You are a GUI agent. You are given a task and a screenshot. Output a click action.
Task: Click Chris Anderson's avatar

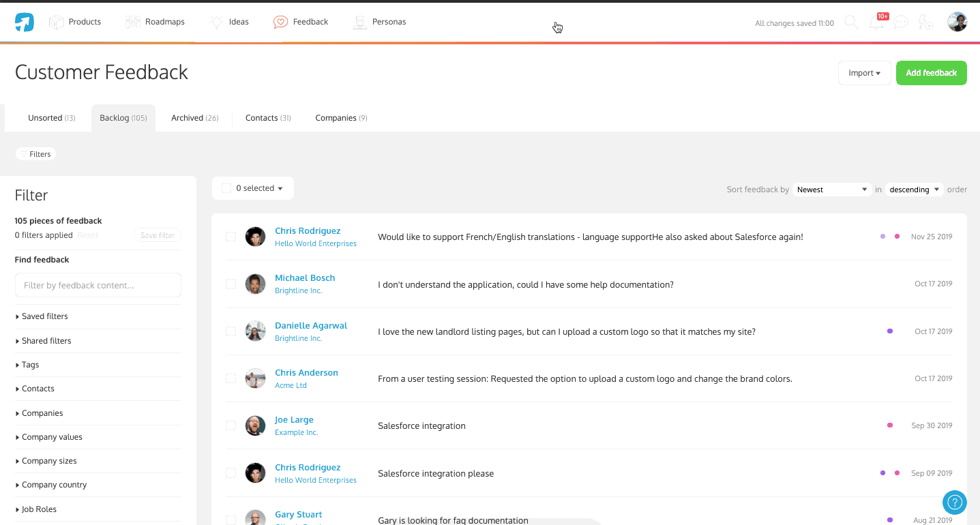[255, 378]
